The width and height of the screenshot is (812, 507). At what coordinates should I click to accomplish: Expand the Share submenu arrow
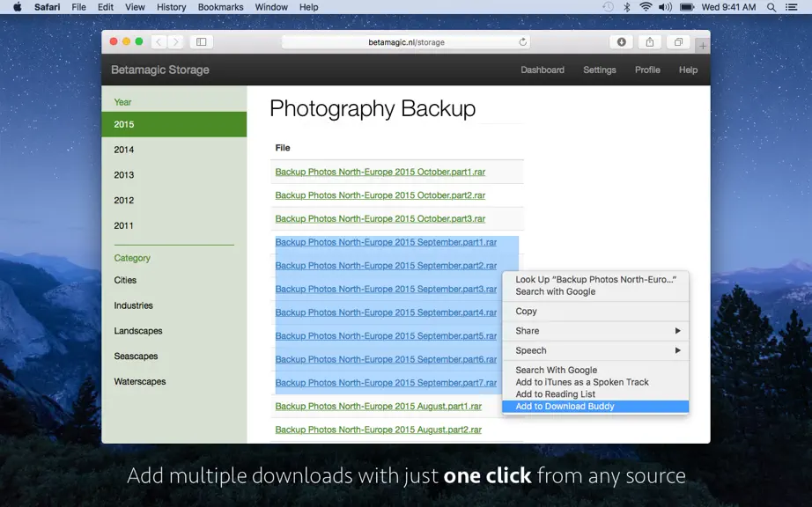pyautogui.click(x=677, y=331)
